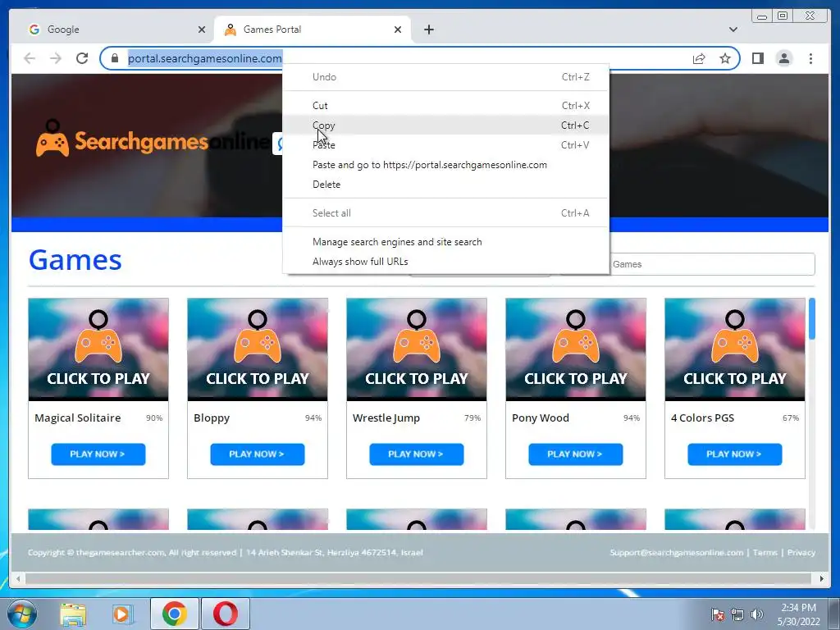Viewport: 840px width, 630px height.
Task: Open the Windows Start menu
Action: [21, 614]
